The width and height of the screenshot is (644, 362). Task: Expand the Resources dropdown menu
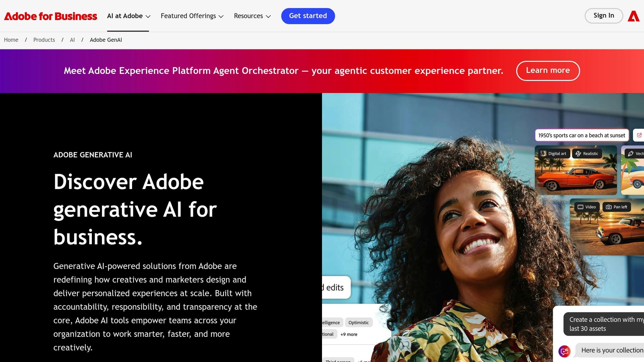[x=252, y=16]
